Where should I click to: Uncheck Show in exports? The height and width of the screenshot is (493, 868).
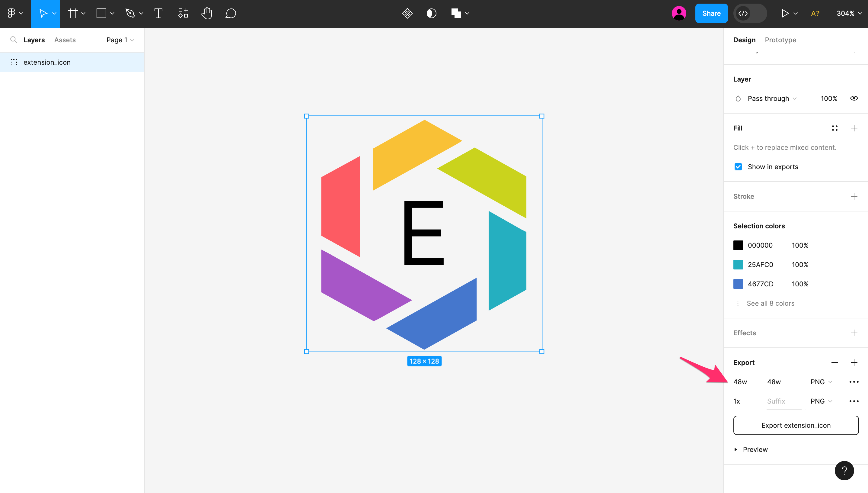pos(738,166)
